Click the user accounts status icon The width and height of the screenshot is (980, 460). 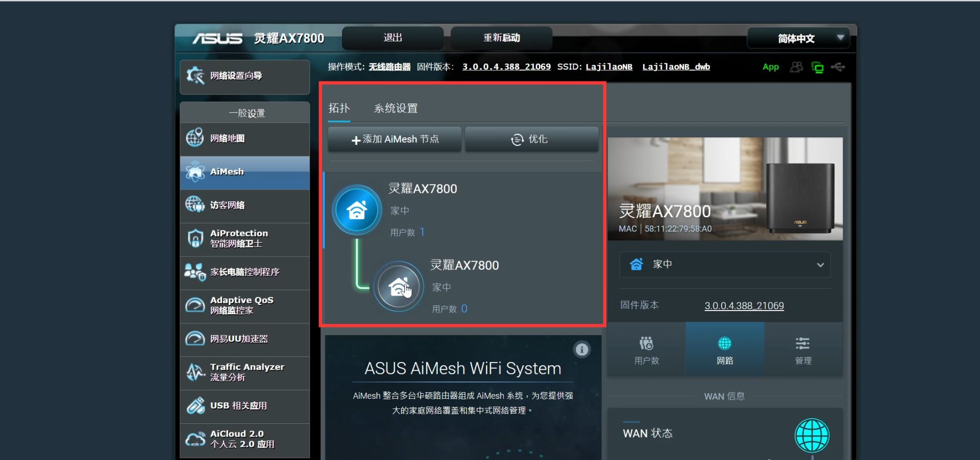[x=796, y=67]
